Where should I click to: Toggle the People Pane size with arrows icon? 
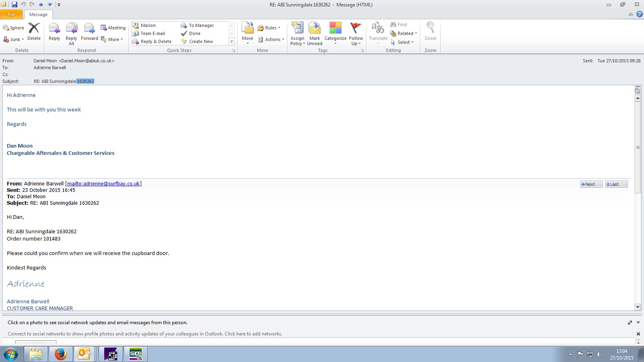(630, 323)
